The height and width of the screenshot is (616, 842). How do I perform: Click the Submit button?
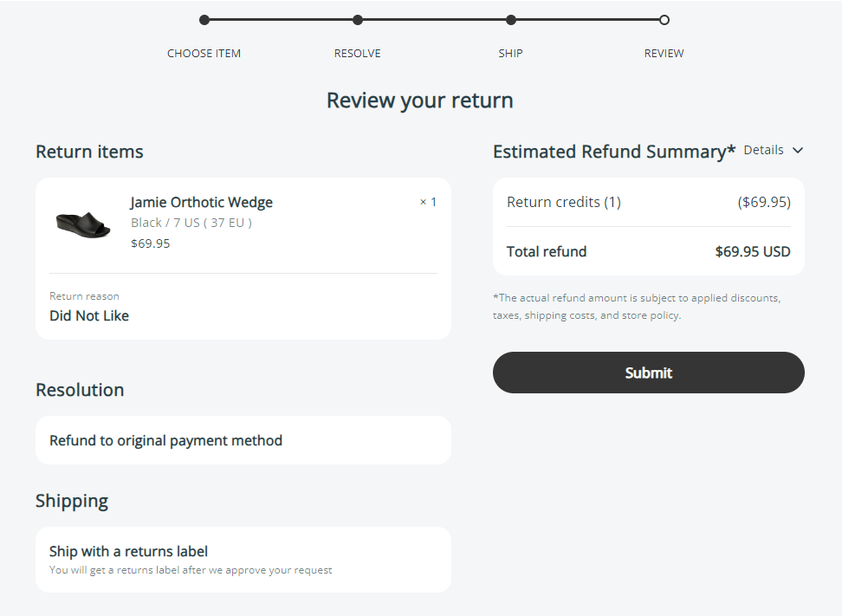(648, 373)
